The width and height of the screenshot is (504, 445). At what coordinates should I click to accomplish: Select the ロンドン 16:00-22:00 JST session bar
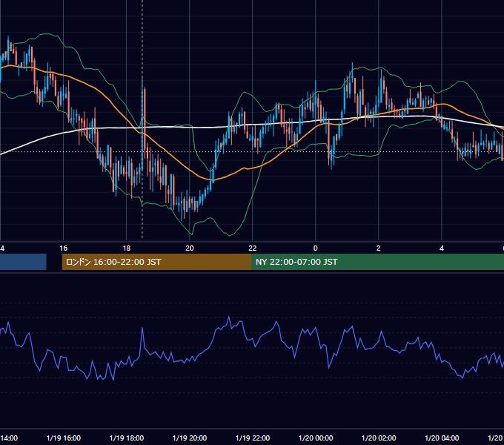(x=156, y=262)
